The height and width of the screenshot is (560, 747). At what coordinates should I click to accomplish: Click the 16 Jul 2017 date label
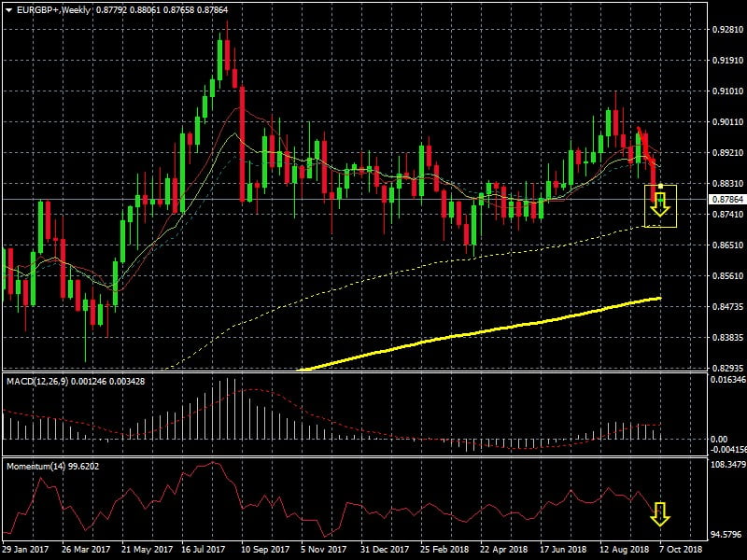pos(201,551)
